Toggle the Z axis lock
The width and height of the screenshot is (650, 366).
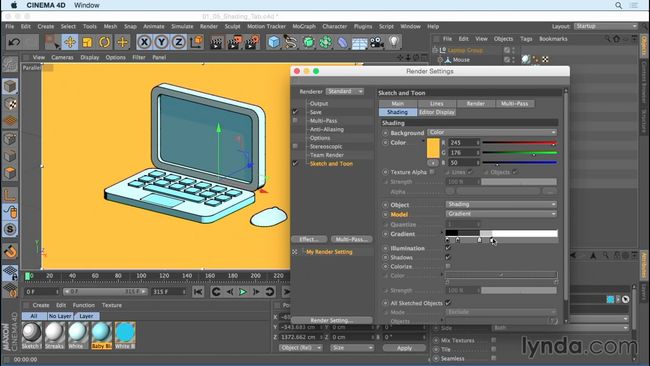[x=178, y=42]
